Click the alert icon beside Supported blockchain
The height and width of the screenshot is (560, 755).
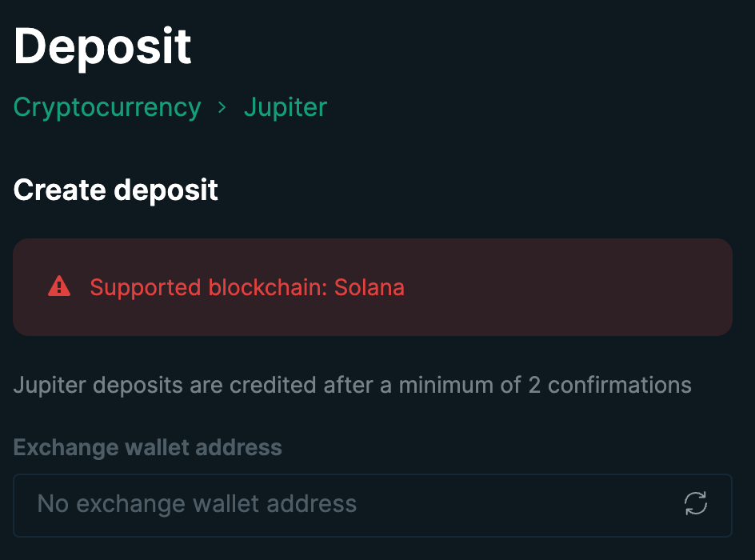click(59, 286)
